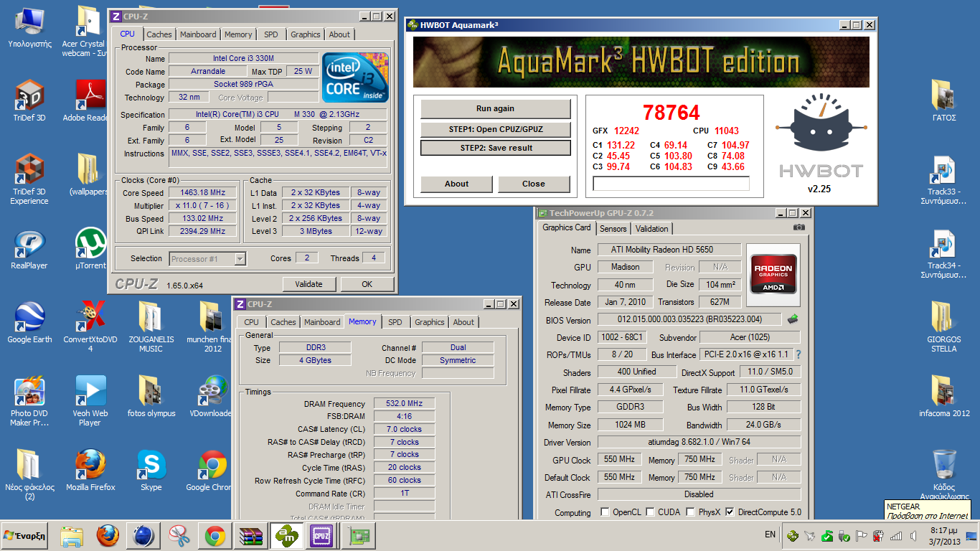980x551 pixels.
Task: Open SPD tab in top CPU-Z window
Action: click(x=270, y=34)
